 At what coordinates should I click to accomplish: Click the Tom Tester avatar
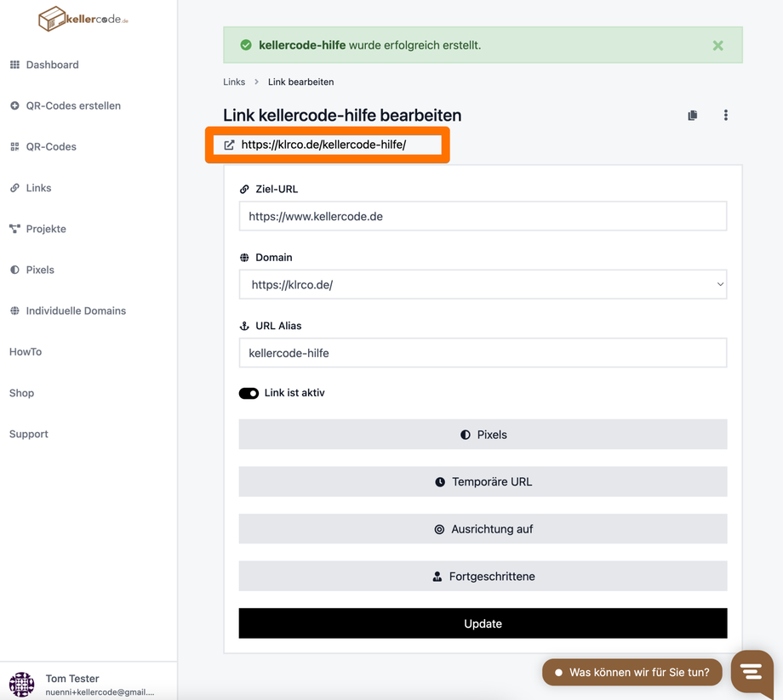pyautogui.click(x=22, y=684)
